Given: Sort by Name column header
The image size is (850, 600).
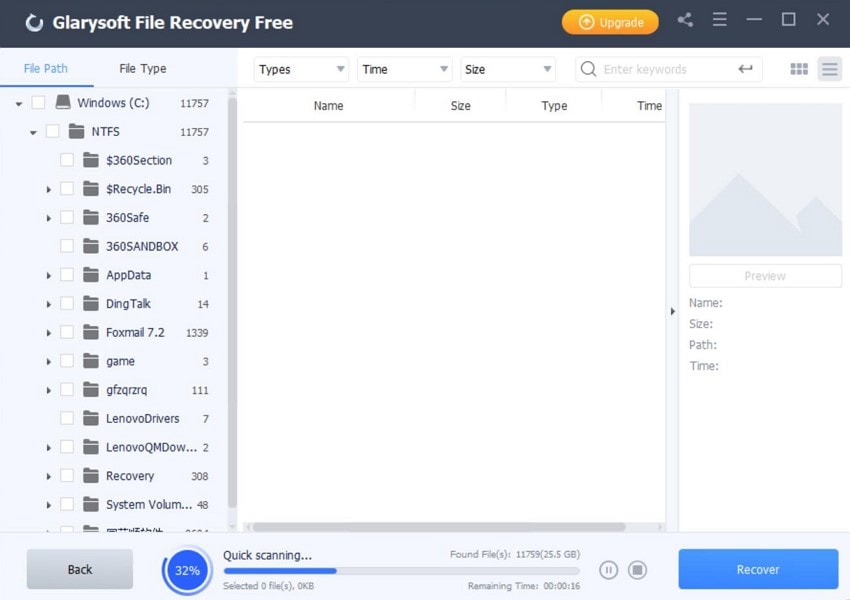Looking at the screenshot, I should tap(328, 106).
